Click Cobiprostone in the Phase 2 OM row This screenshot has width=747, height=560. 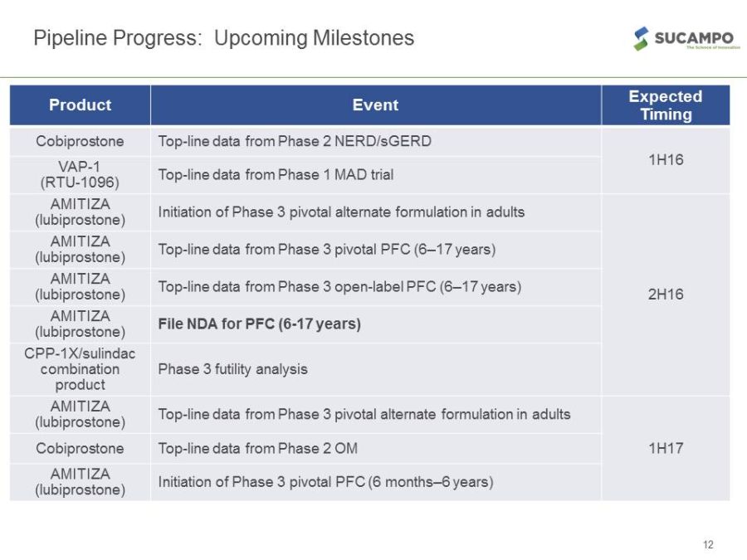coord(80,449)
